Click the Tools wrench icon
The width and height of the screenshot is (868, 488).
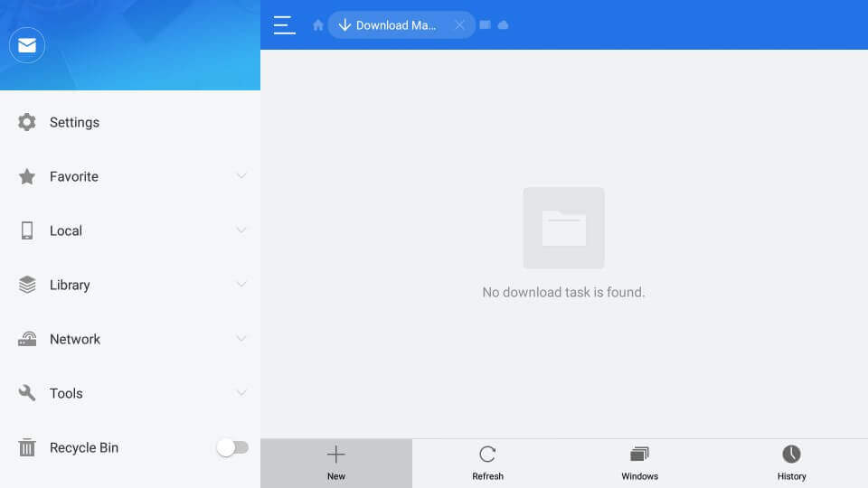[26, 393]
